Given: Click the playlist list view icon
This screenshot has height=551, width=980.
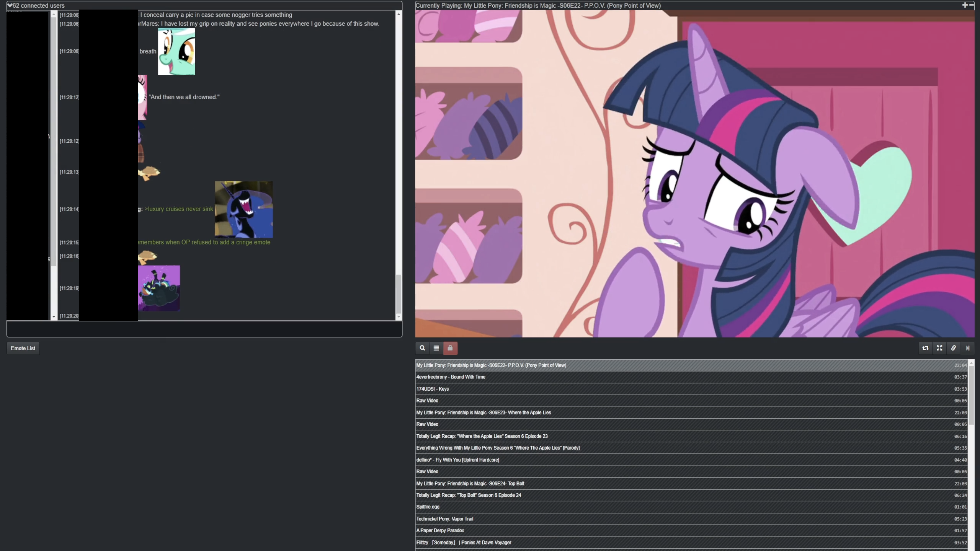Looking at the screenshot, I should (436, 348).
